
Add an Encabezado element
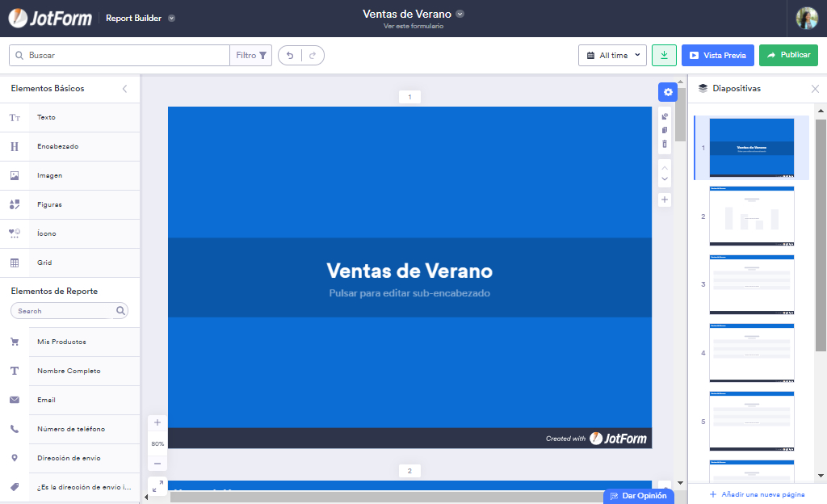pos(70,146)
